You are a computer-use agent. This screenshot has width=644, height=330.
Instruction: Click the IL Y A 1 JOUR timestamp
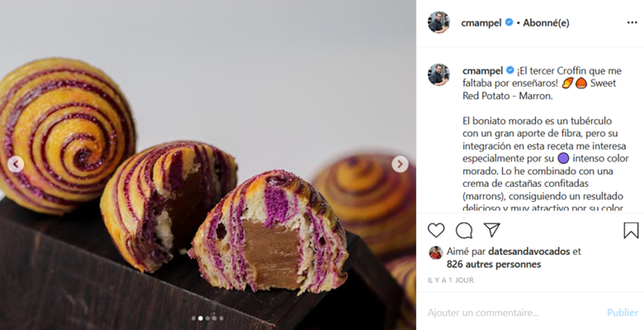[451, 280]
